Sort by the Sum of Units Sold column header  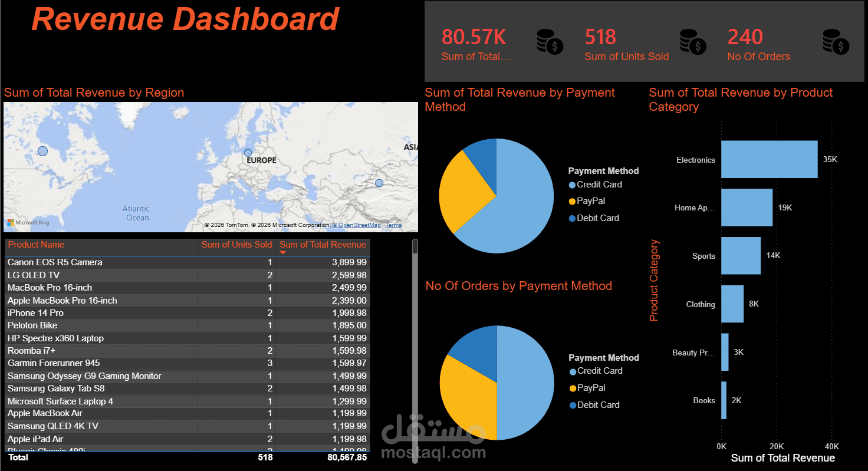click(x=236, y=244)
